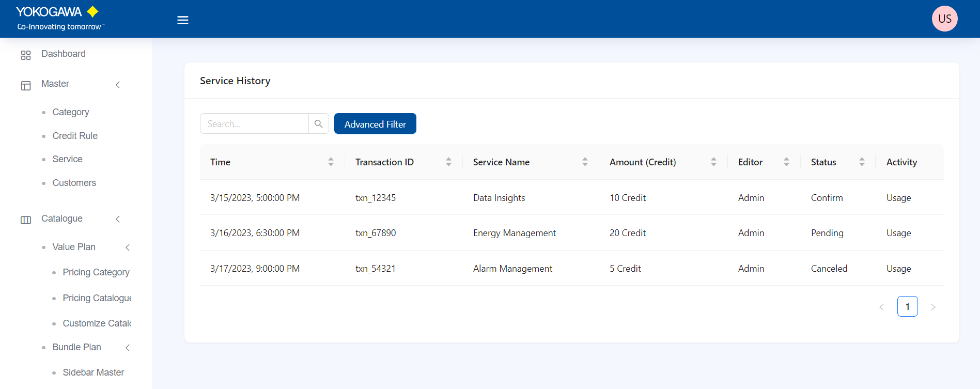Collapse the Catalogue menu chevron
The image size is (980, 389).
(118, 219)
